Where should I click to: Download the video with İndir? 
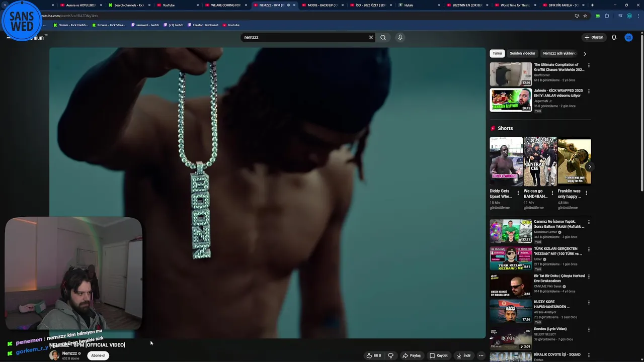point(464,355)
